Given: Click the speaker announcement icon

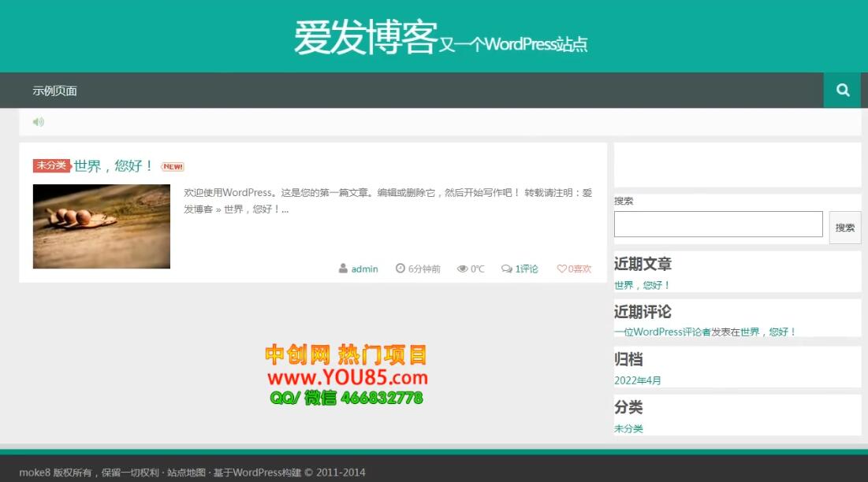Looking at the screenshot, I should tap(38, 122).
